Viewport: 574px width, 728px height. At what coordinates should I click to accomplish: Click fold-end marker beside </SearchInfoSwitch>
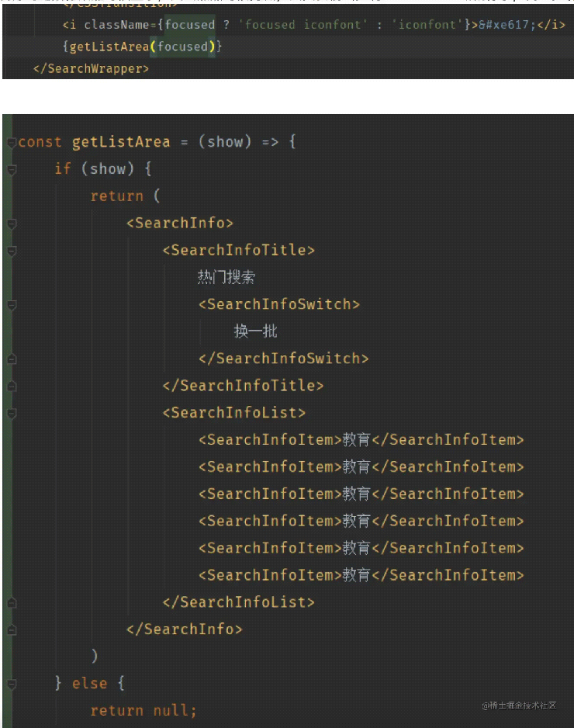click(12, 359)
